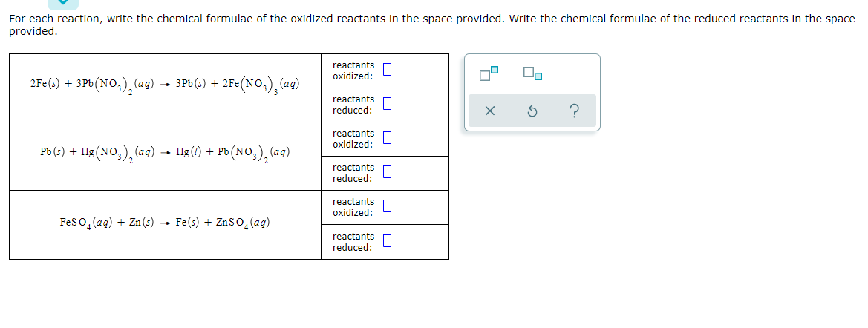Click the second 'reactants oxidized:' label
The width and height of the screenshot is (868, 328).
pos(353,139)
